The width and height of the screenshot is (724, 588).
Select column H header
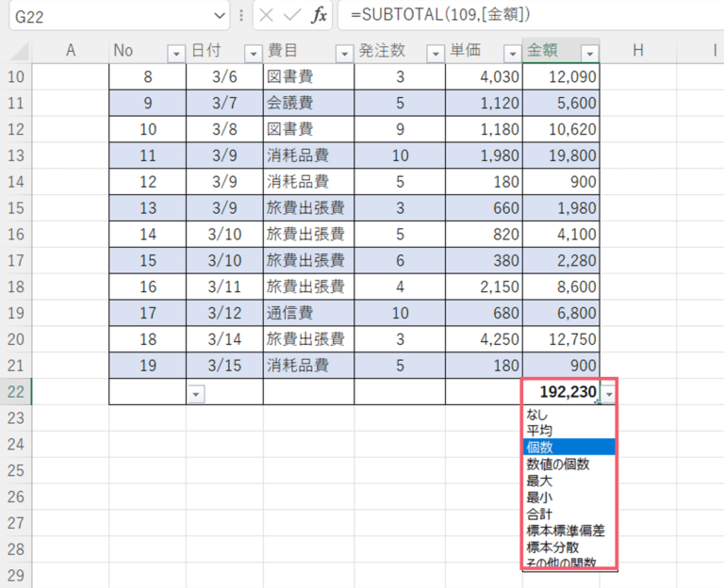(x=638, y=51)
